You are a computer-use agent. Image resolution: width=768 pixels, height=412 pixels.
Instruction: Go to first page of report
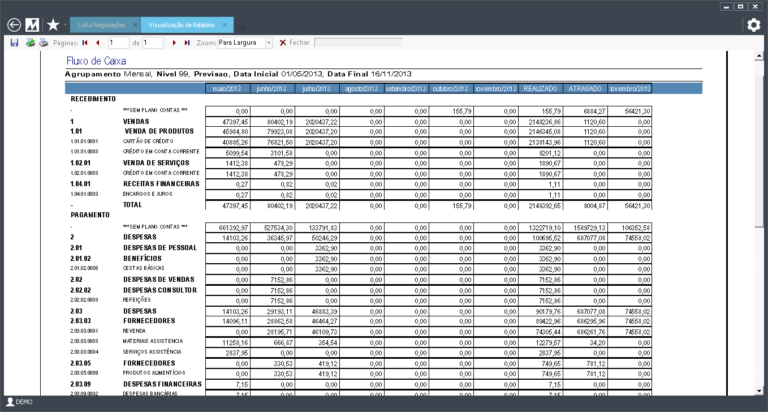tap(85, 43)
